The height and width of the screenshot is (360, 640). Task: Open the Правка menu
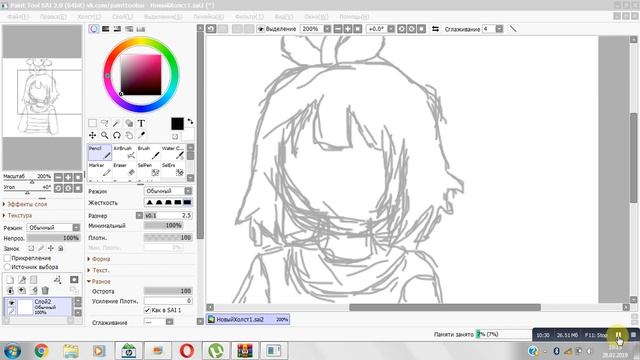click(53, 17)
